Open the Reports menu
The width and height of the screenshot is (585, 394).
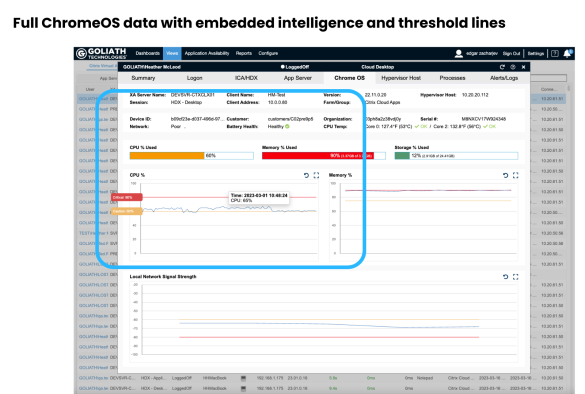pyautogui.click(x=244, y=53)
